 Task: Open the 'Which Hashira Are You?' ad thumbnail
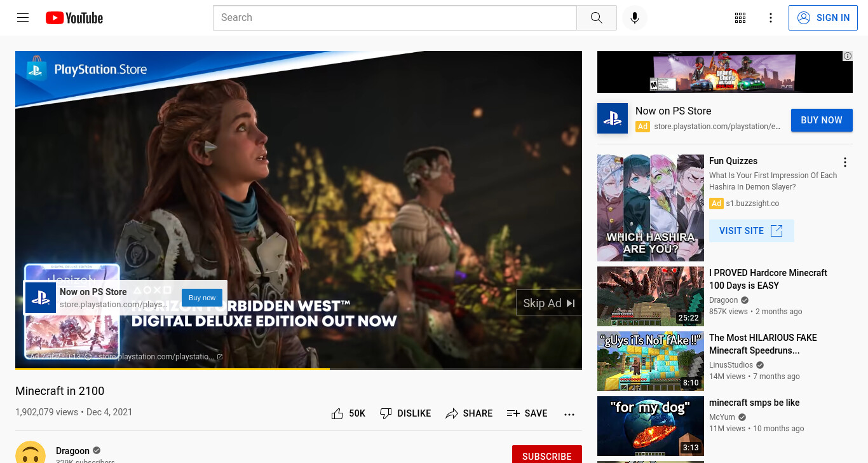(651, 208)
